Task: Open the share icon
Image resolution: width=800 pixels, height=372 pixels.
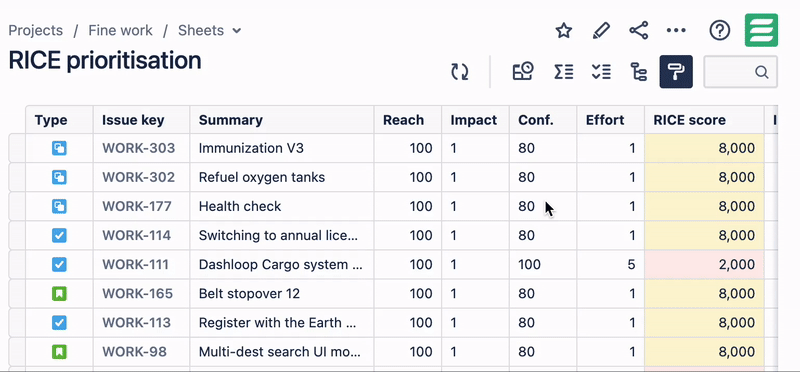Action: pyautogui.click(x=638, y=31)
